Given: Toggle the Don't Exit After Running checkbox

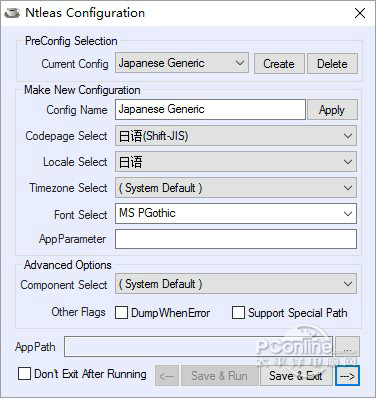Looking at the screenshot, I should click(24, 374).
